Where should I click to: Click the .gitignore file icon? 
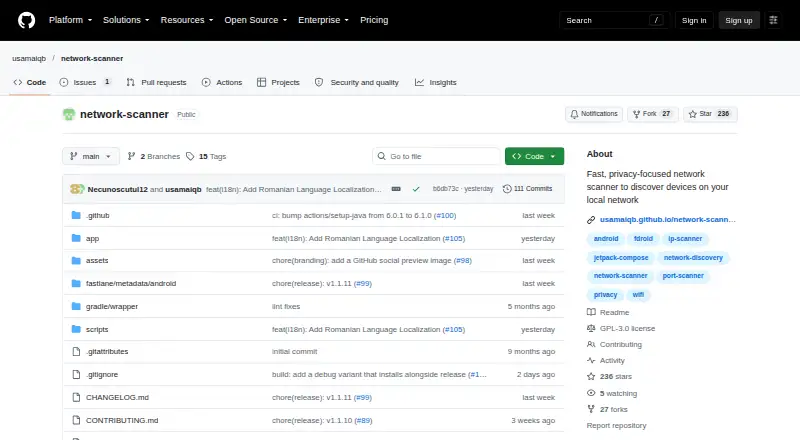tap(76, 375)
